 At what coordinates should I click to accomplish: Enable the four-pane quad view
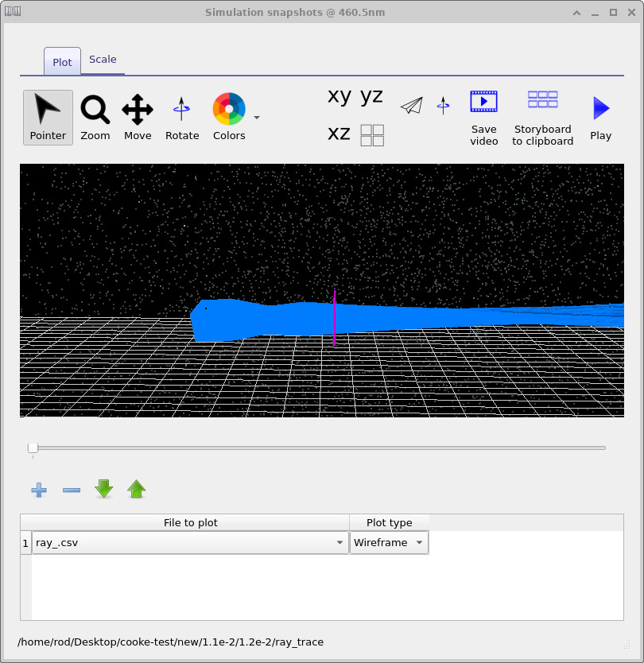[371, 134]
